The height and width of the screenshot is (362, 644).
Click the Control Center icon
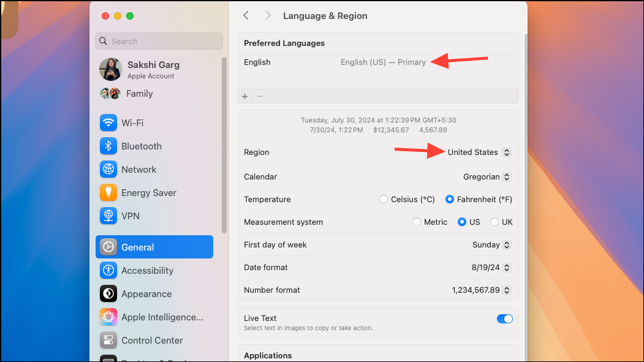pos(108,340)
